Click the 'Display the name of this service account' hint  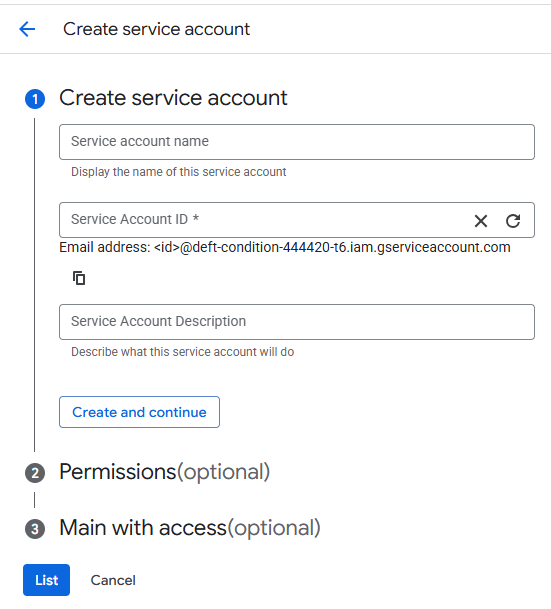pos(179,172)
